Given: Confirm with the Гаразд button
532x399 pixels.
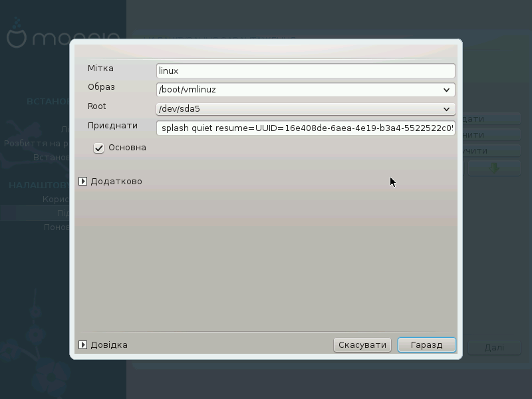Looking at the screenshot, I should coord(427,344).
